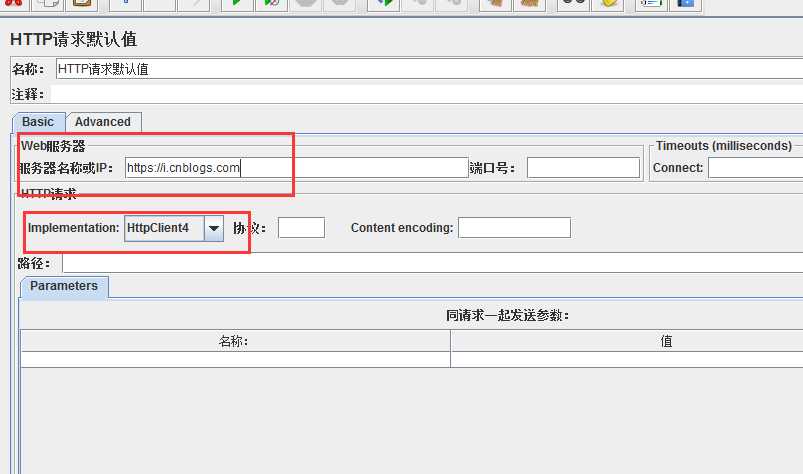Click the 协议 protocol input field
The image size is (803, 474).
(301, 228)
